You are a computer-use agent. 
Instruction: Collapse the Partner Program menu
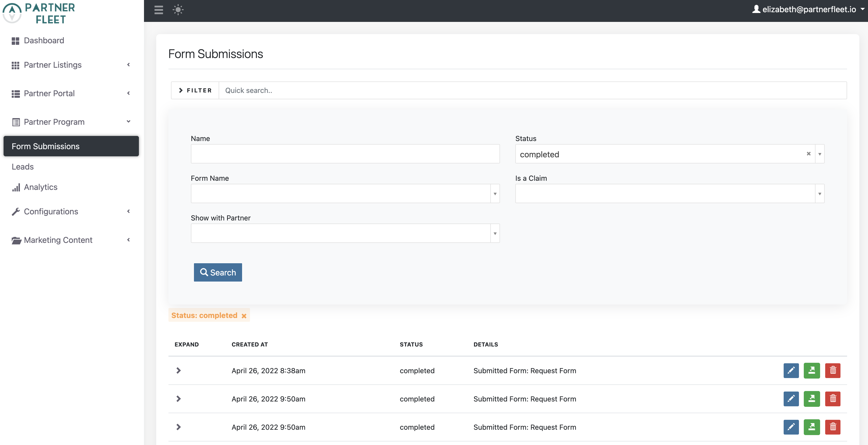pos(71,122)
